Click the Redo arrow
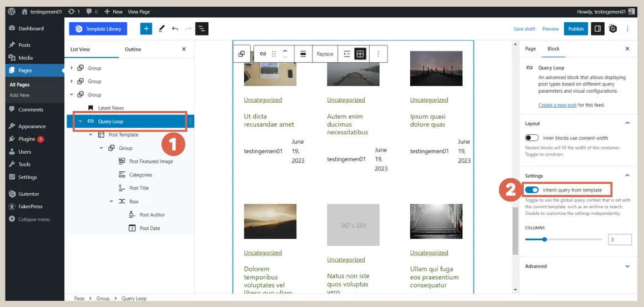 [x=188, y=29]
